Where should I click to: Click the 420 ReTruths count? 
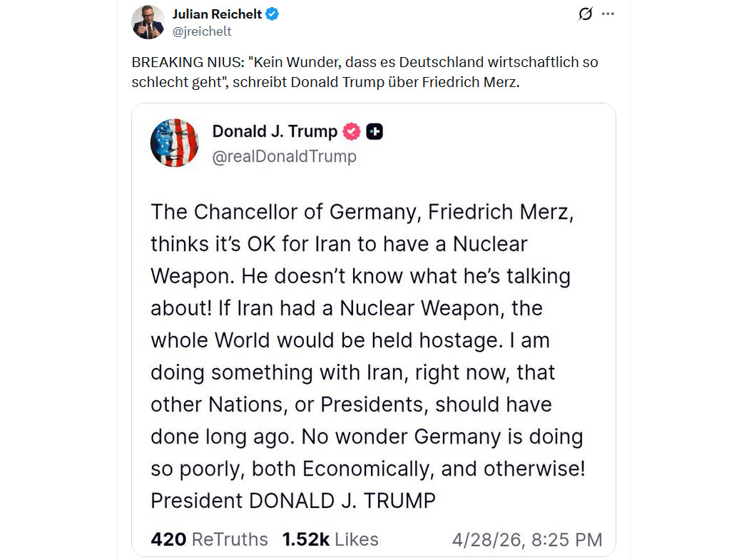tap(209, 539)
